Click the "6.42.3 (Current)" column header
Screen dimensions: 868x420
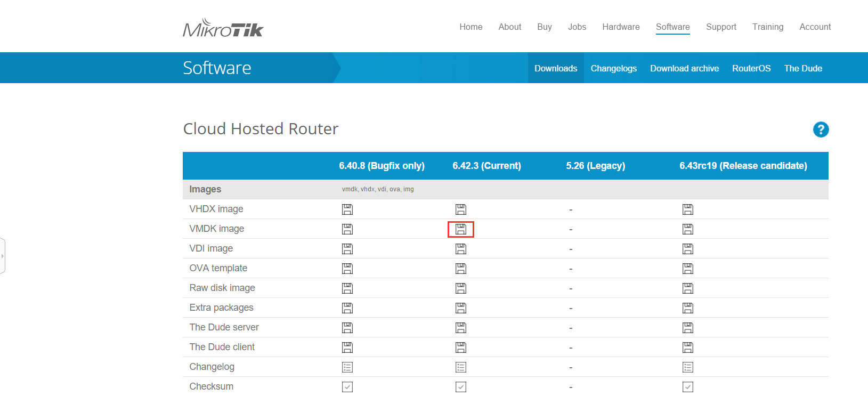[x=486, y=166]
